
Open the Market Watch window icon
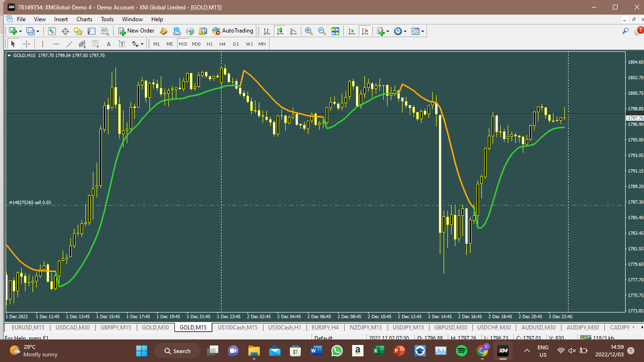(x=52, y=31)
